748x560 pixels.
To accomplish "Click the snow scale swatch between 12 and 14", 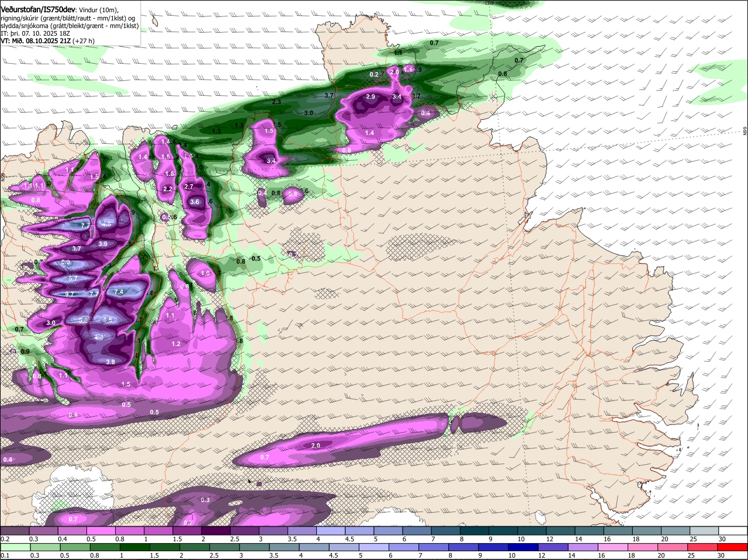I will tap(561, 531).
